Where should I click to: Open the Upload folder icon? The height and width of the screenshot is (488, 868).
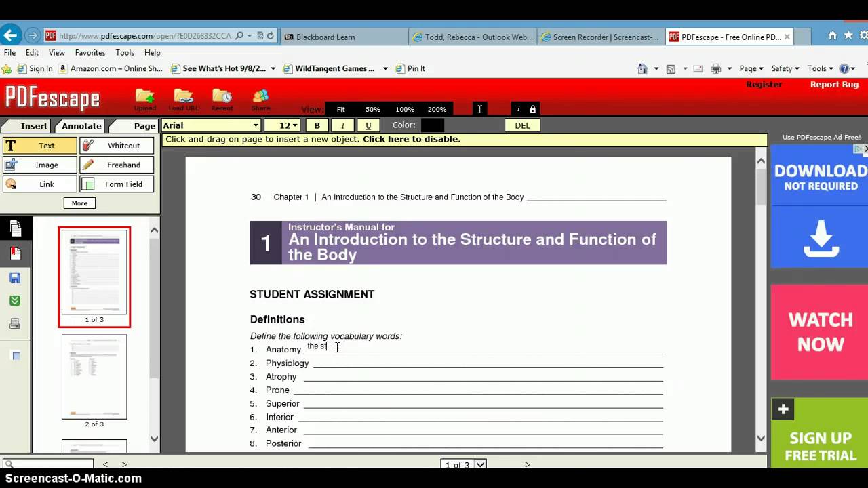[x=144, y=100]
